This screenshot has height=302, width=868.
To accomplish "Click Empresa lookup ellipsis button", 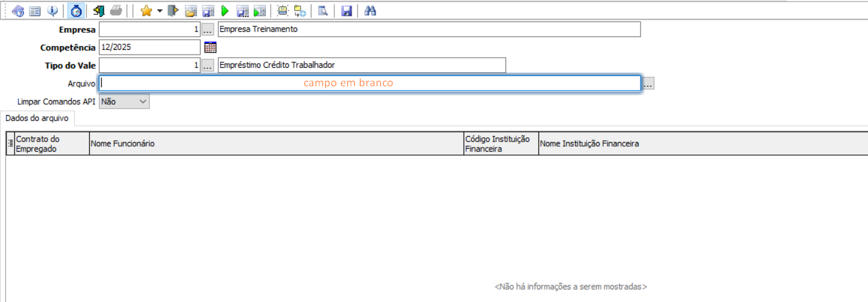I will click(x=207, y=29).
